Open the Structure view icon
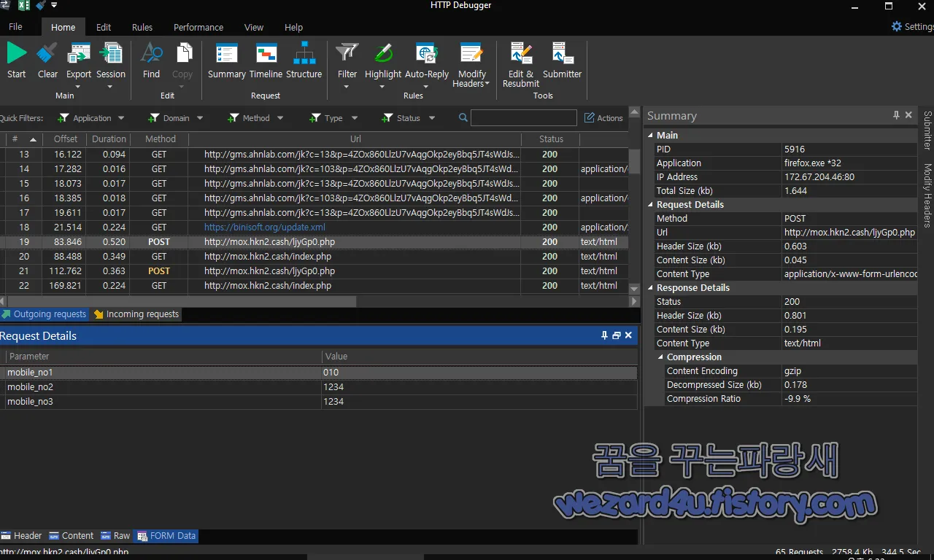 click(304, 53)
